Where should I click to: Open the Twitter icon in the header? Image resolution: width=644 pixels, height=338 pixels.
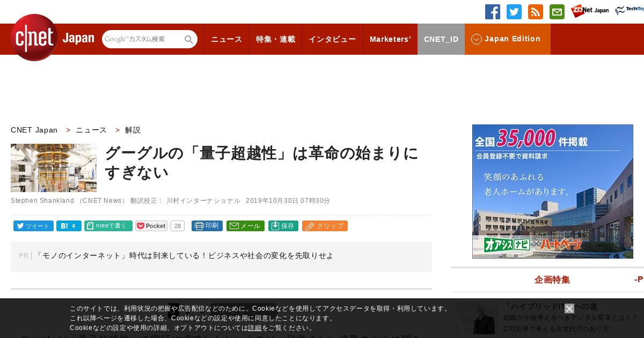[x=514, y=12]
